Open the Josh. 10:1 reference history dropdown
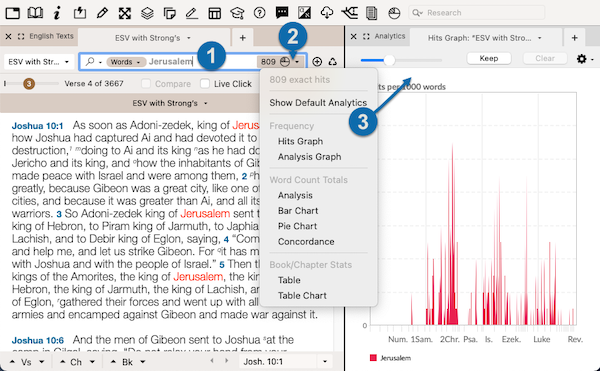 pos(325,361)
